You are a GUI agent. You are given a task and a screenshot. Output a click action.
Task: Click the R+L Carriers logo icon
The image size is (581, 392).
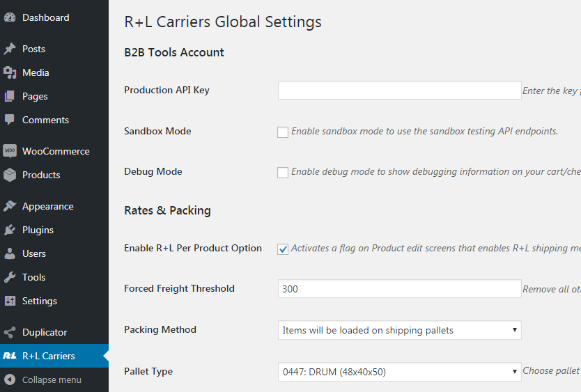tap(10, 356)
